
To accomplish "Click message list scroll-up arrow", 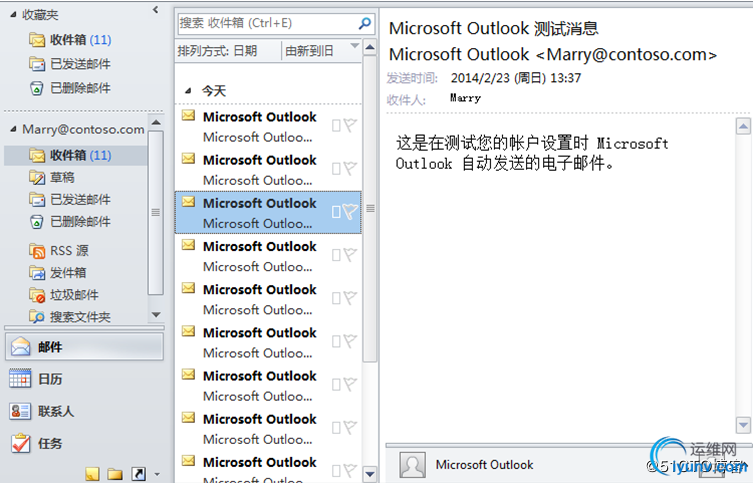I will (x=370, y=48).
